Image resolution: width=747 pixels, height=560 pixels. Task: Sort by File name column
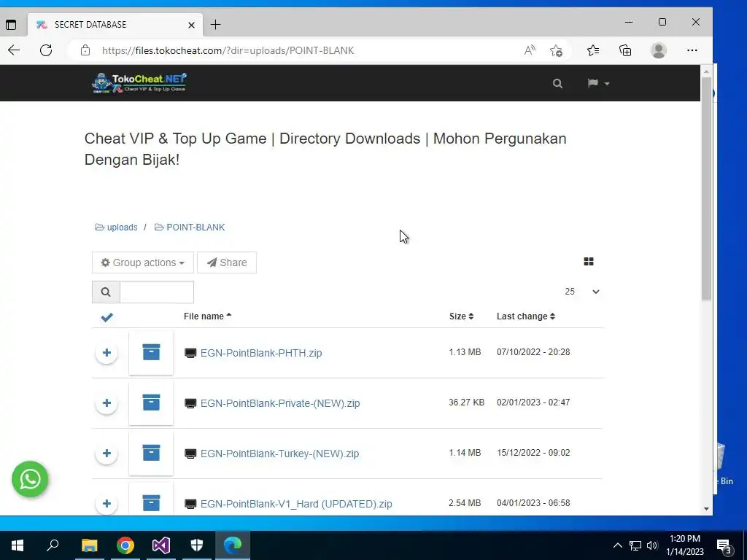[x=207, y=316]
